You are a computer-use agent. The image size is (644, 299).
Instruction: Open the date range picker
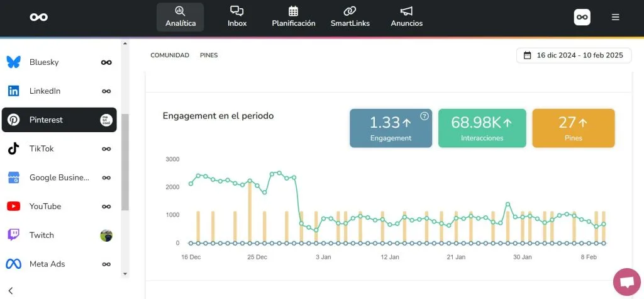coord(573,55)
